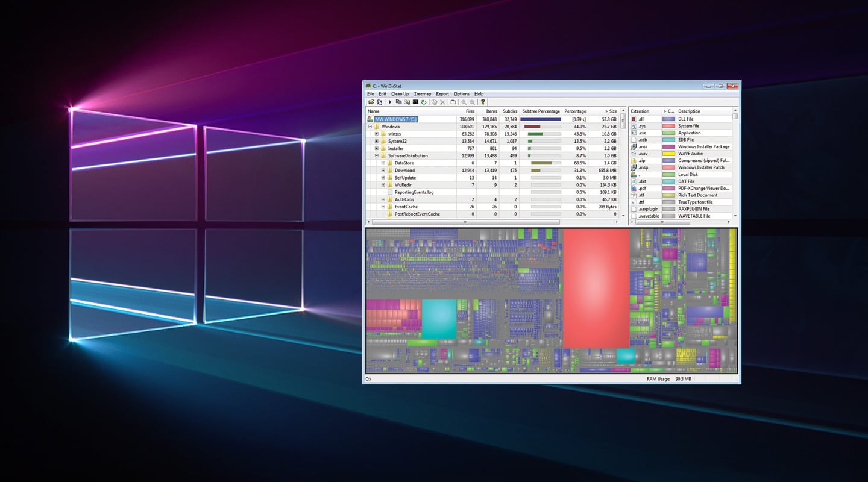Click the .exe file type icon

[634, 133]
